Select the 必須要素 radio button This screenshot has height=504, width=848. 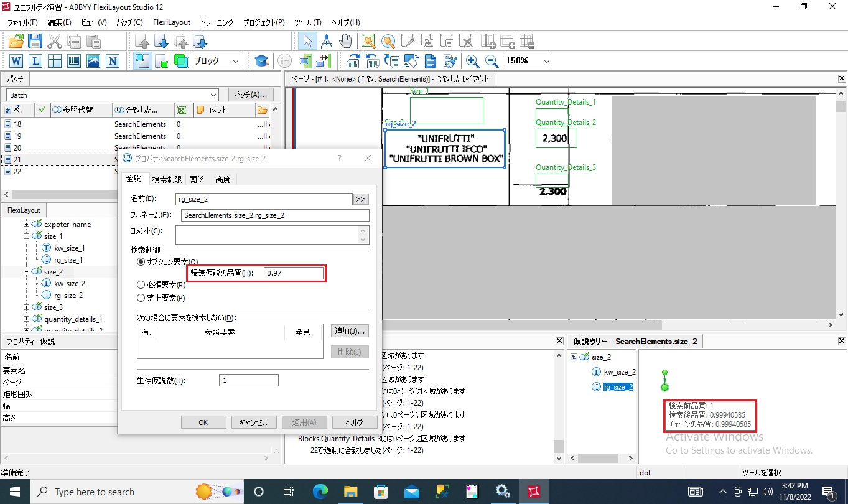(x=141, y=285)
